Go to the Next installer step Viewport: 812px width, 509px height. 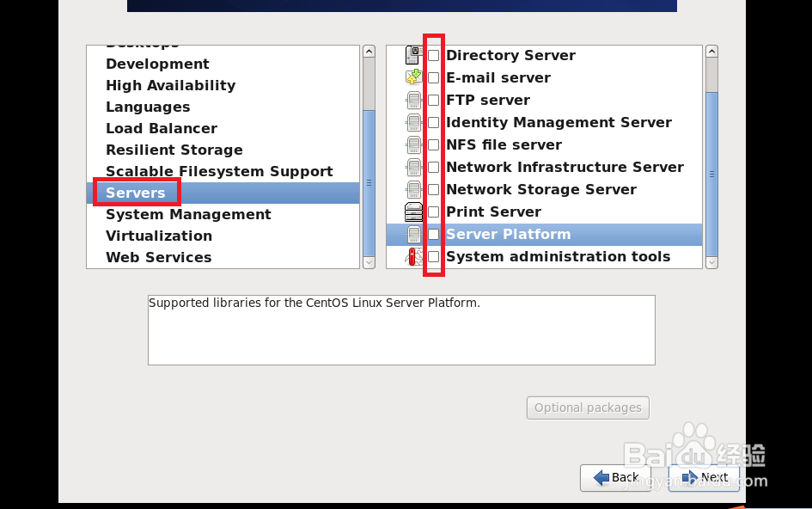coord(704,477)
